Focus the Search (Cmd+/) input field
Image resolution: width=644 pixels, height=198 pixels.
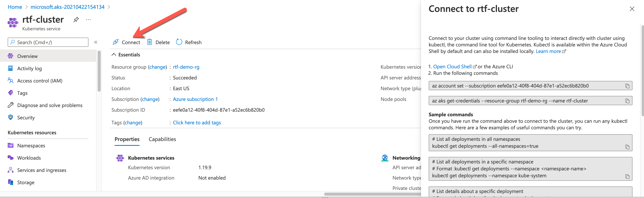pyautogui.click(x=48, y=42)
